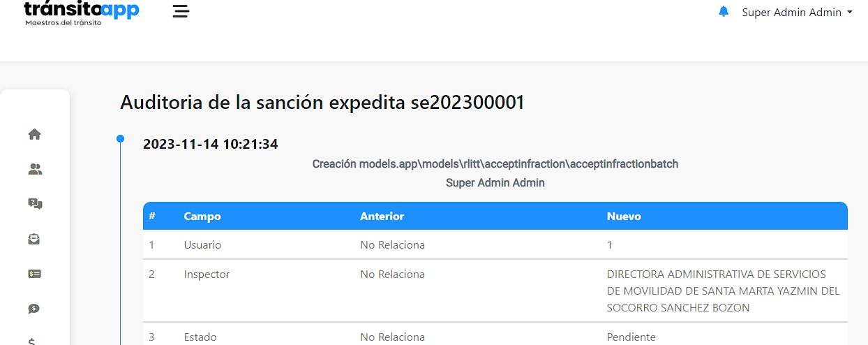
Task: Click the Inspector row's DIRECTORA ADMINISTRATIVA value
Action: (724, 291)
